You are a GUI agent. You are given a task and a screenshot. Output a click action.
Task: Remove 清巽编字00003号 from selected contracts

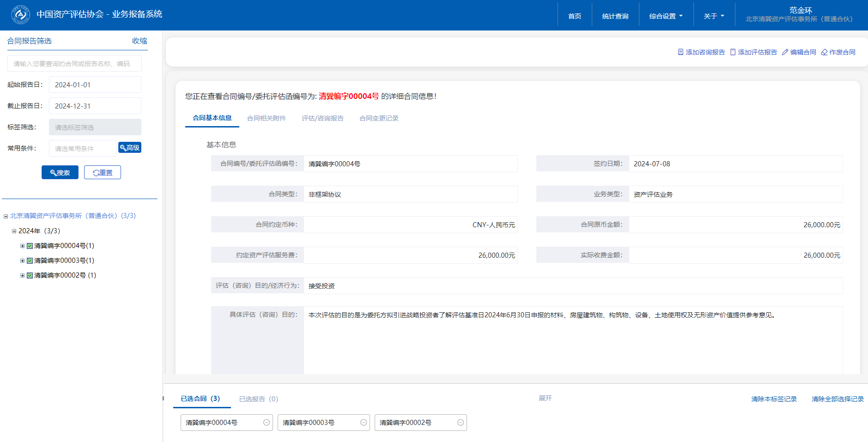[364, 423]
